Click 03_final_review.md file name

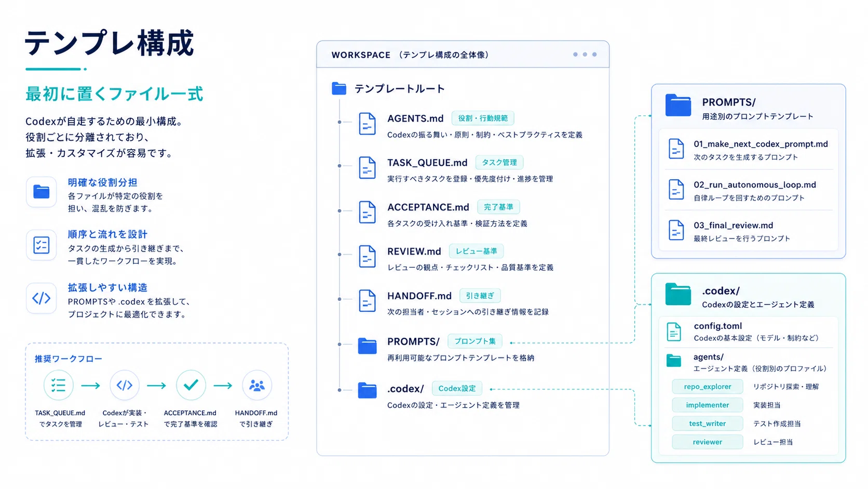coord(734,225)
